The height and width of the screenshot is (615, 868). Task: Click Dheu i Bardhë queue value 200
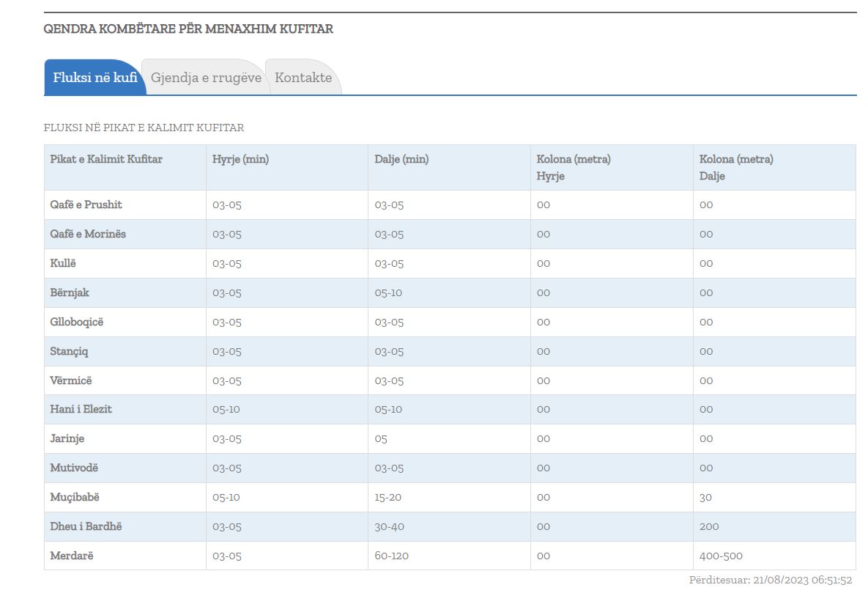(709, 526)
